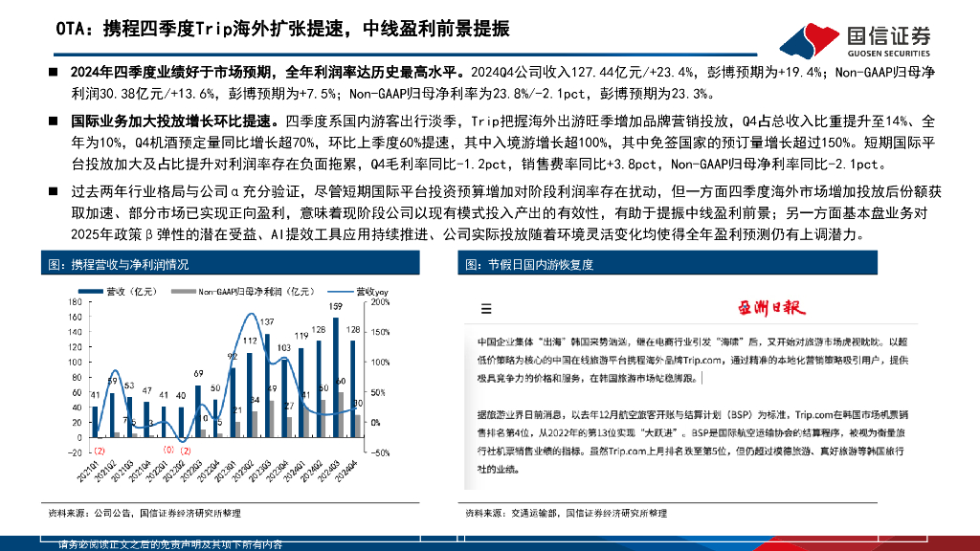Click the header 图：节假日国内游恢复度
The height and width of the screenshot is (551, 980).
pyautogui.click(x=667, y=264)
